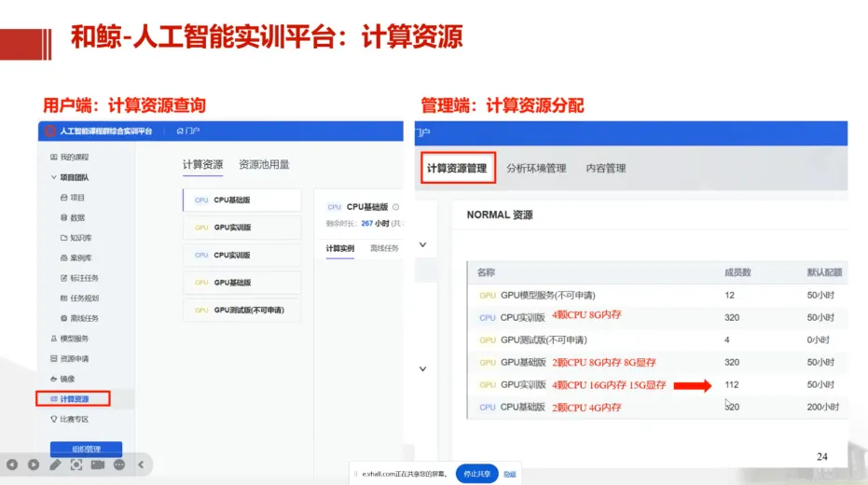Go to the previous slide arrow
Screen dimensions: 868x485
(x=12, y=464)
